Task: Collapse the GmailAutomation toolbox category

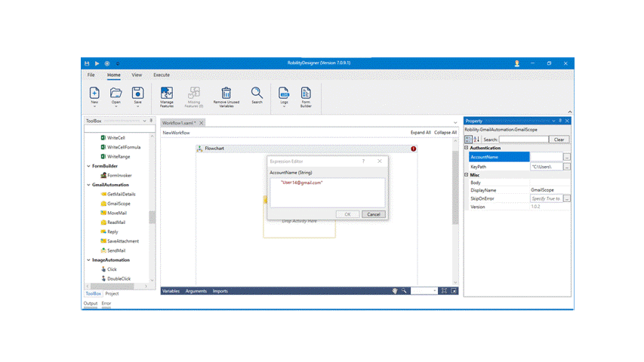Action: click(88, 185)
